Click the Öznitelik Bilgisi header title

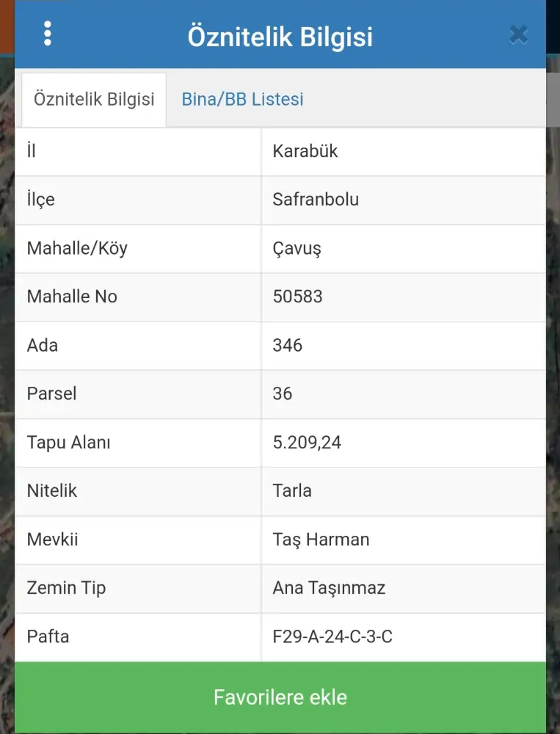click(x=280, y=36)
